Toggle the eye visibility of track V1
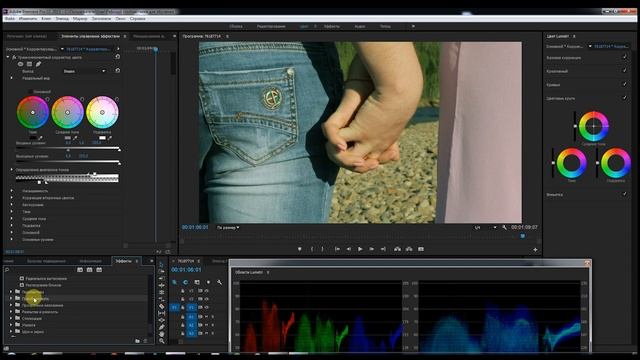 [207, 307]
